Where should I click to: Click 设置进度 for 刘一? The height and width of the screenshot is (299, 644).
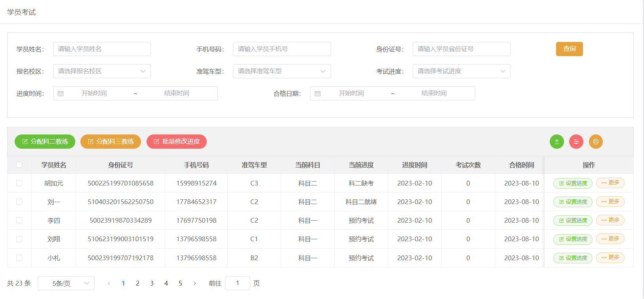coord(573,202)
